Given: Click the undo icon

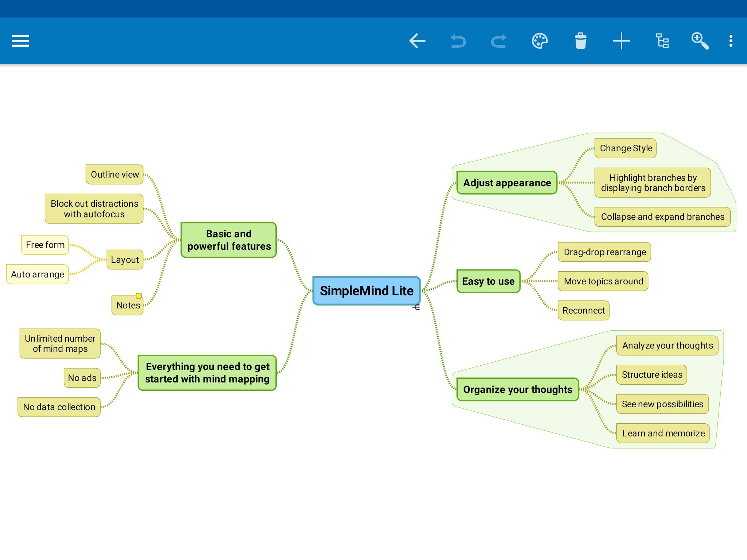Looking at the screenshot, I should pyautogui.click(x=458, y=41).
